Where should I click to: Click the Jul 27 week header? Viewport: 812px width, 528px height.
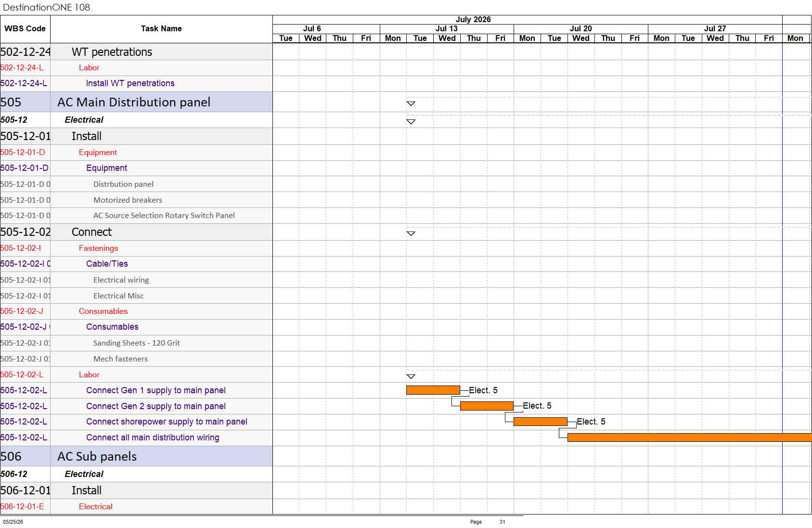(x=715, y=29)
